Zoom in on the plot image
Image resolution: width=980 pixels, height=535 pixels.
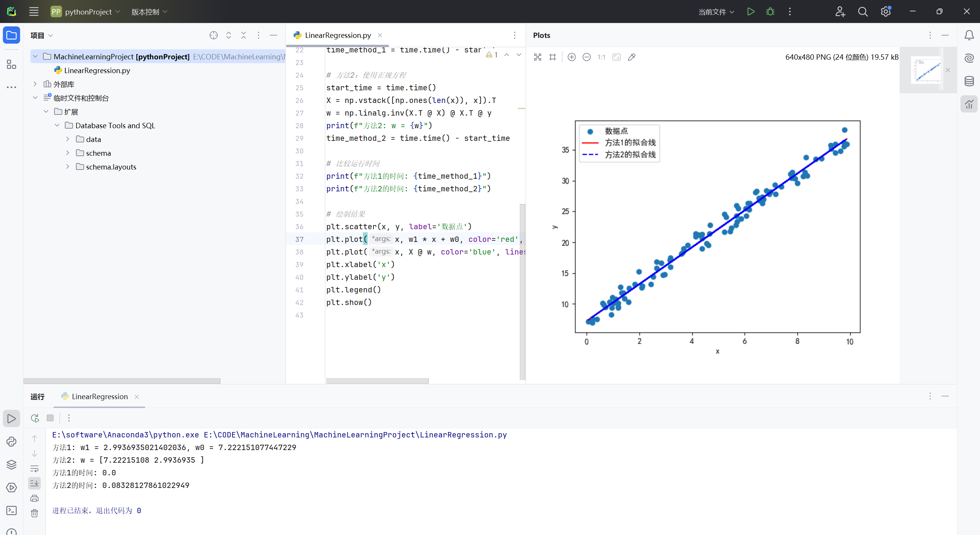tap(571, 57)
